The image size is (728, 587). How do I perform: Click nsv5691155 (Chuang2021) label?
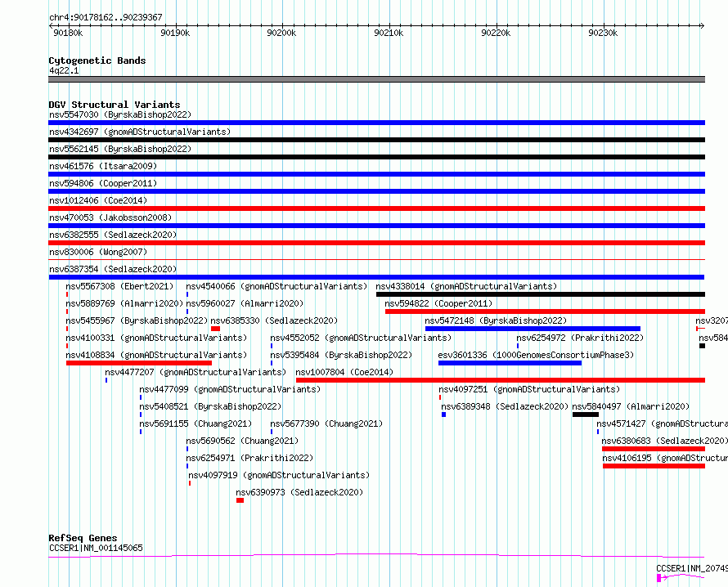click(x=195, y=423)
